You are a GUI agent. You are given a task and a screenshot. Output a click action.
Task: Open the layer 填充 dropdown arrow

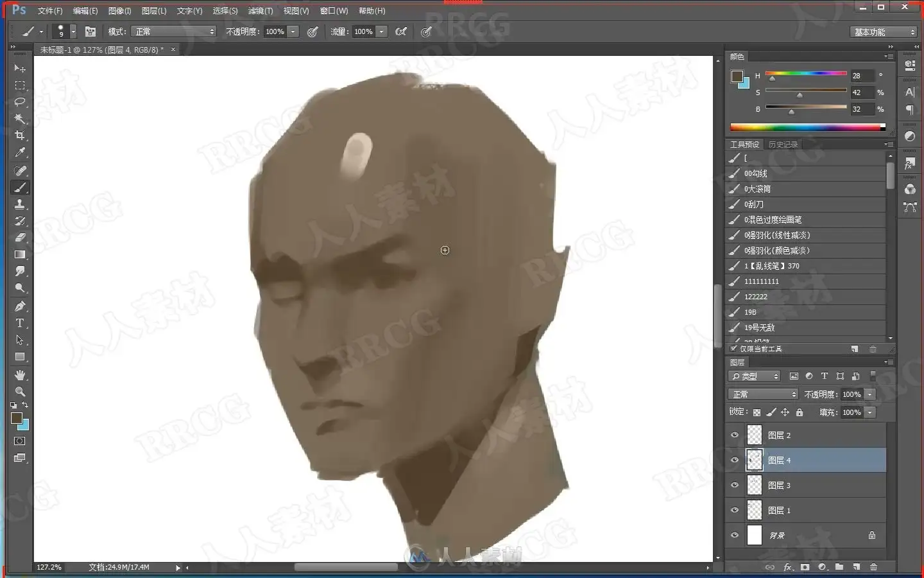(x=870, y=412)
